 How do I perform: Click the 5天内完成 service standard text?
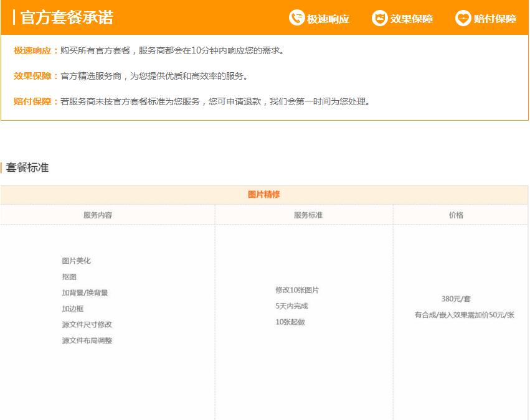click(291, 306)
